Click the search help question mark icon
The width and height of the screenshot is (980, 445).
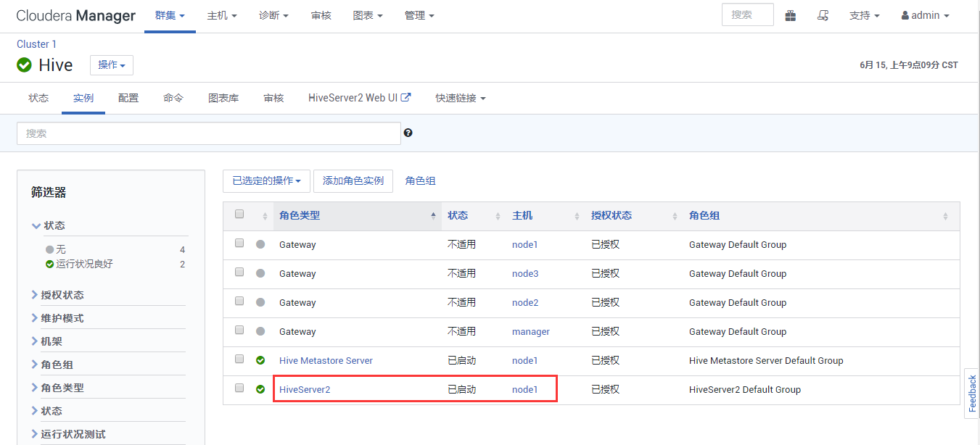tap(408, 133)
